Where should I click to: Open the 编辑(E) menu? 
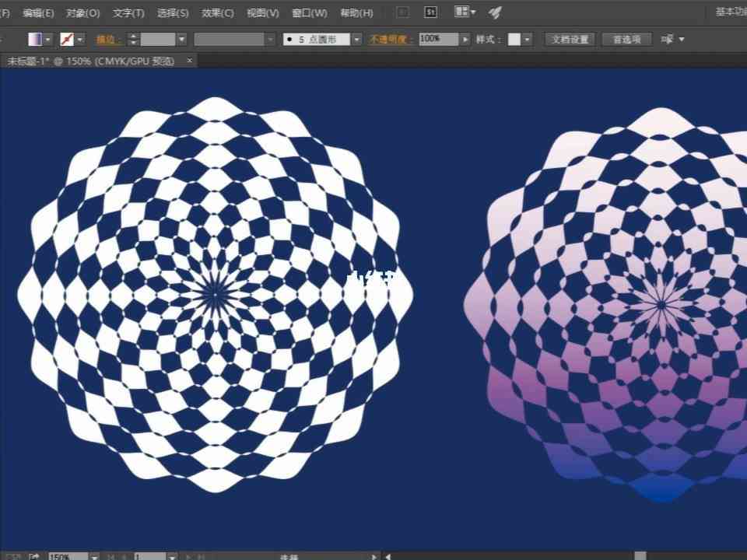(38, 13)
